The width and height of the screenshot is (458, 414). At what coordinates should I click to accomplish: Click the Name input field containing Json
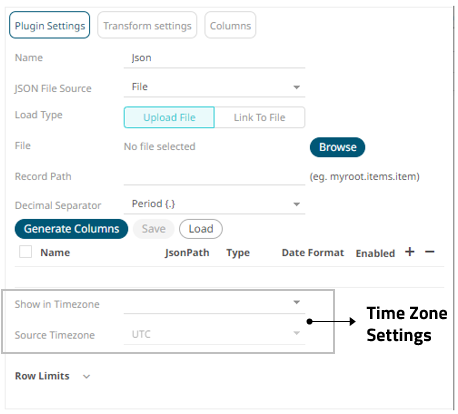coord(214,58)
